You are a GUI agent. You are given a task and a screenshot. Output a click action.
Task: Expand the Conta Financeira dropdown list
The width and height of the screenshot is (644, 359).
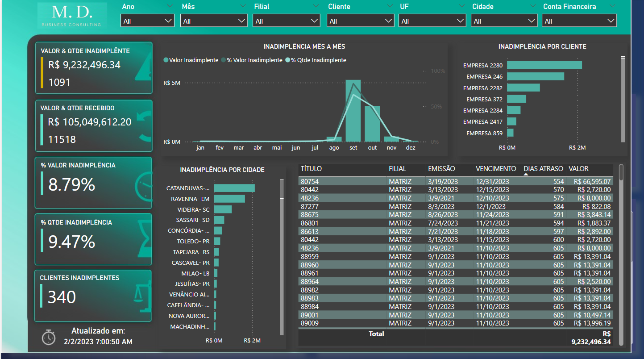(x=579, y=21)
